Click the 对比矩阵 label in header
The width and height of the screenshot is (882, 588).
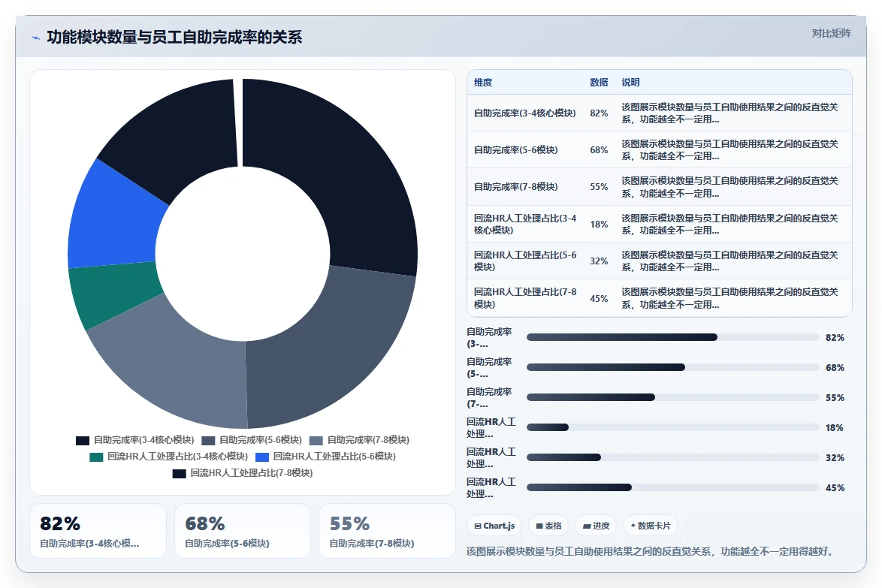pos(831,33)
